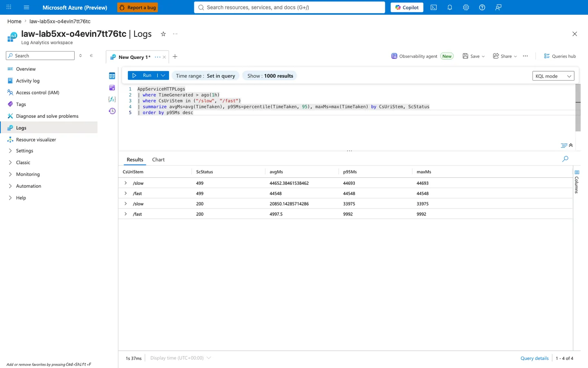Viewport: 588px width, 368px height.
Task: Search the results using magnifier icon
Action: [565, 159]
